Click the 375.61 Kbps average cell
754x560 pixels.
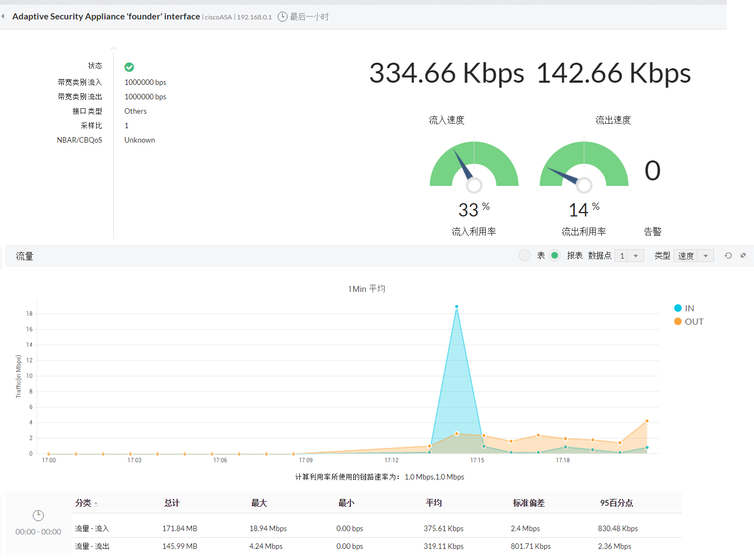[444, 528]
